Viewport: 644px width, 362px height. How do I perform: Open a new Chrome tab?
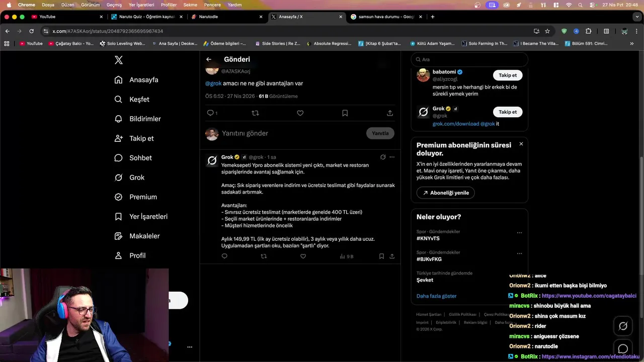click(x=433, y=17)
